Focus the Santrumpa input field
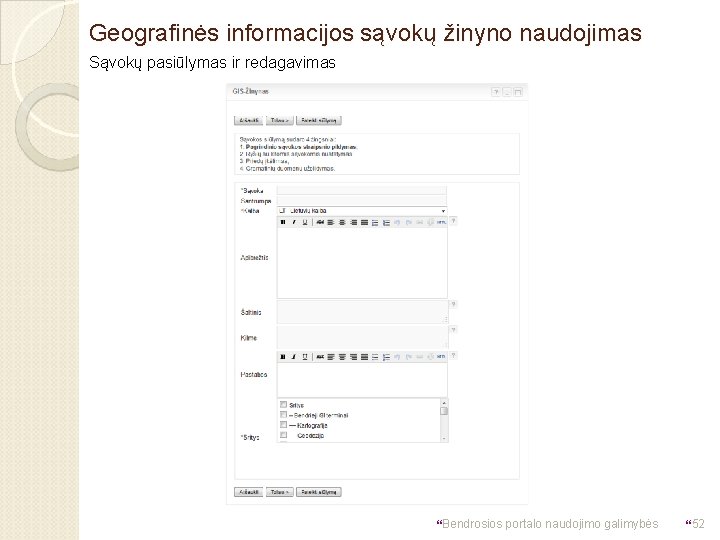 [362, 201]
